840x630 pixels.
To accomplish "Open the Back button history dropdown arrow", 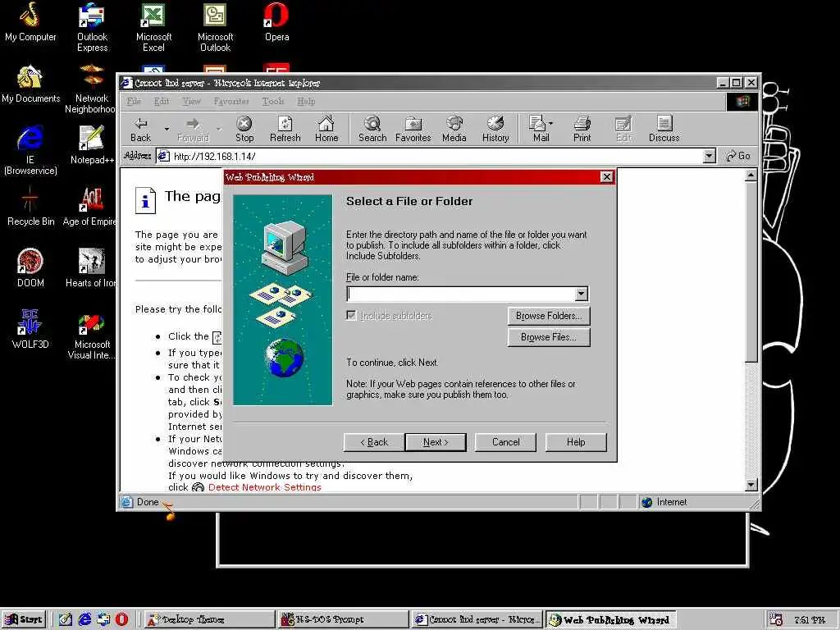I will 167,129.
